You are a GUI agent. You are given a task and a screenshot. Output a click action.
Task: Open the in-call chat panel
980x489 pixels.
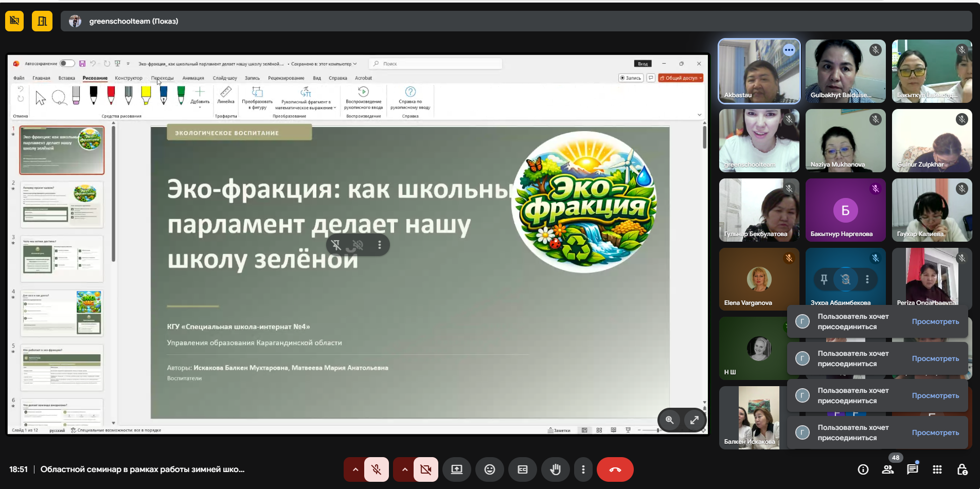click(912, 469)
